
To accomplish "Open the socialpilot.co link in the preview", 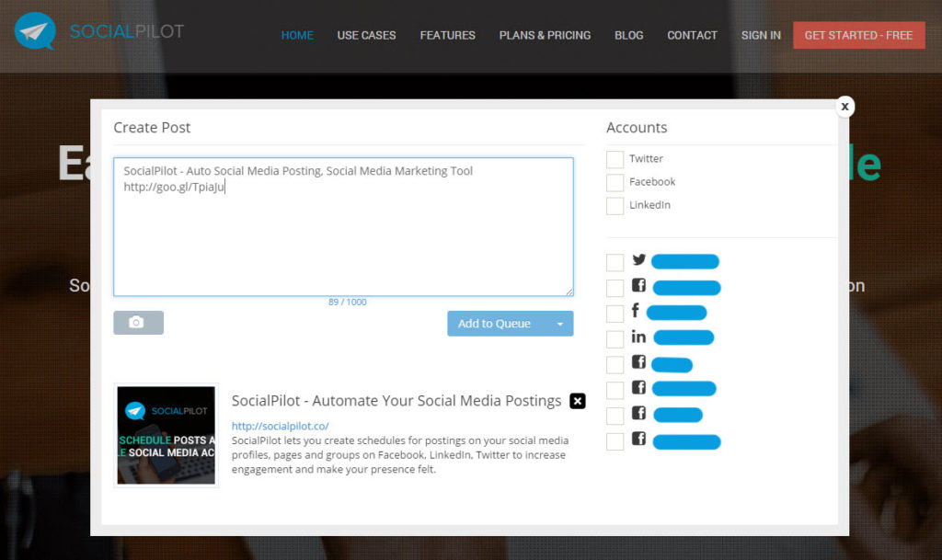I will tap(280, 426).
